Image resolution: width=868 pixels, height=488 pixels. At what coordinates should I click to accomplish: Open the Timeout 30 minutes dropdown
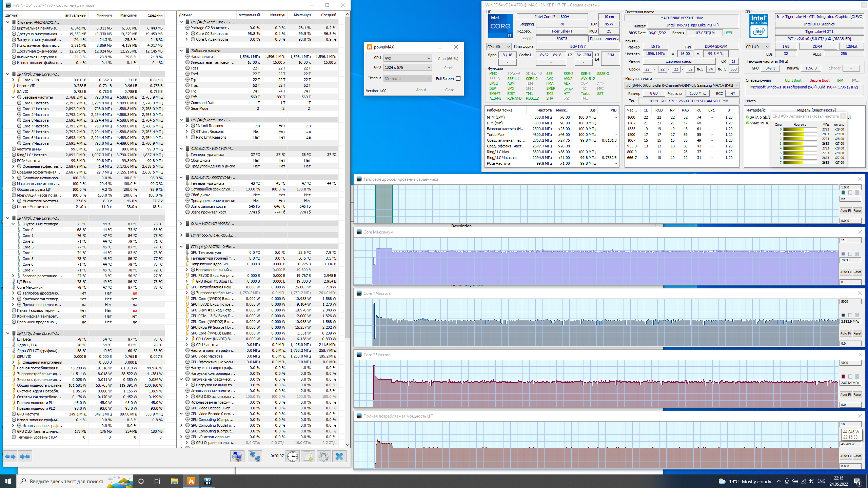tap(407, 79)
